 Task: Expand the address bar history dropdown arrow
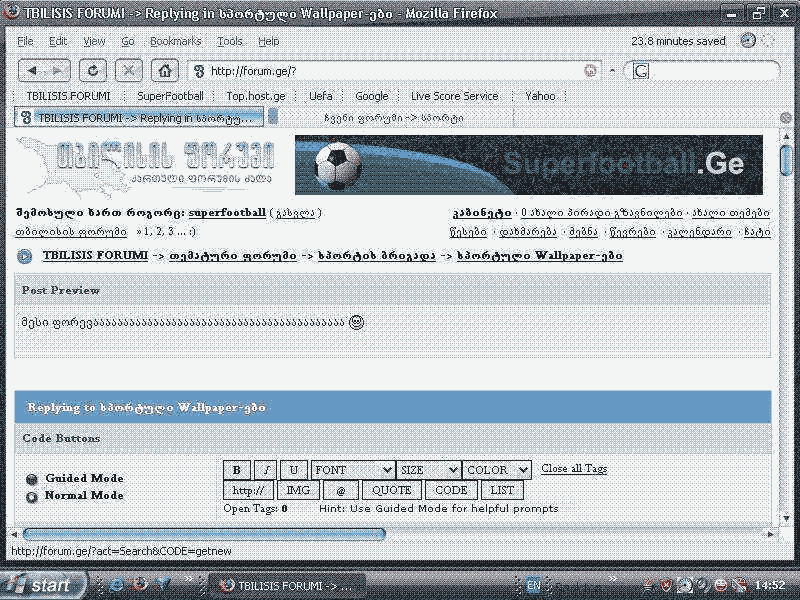click(612, 71)
